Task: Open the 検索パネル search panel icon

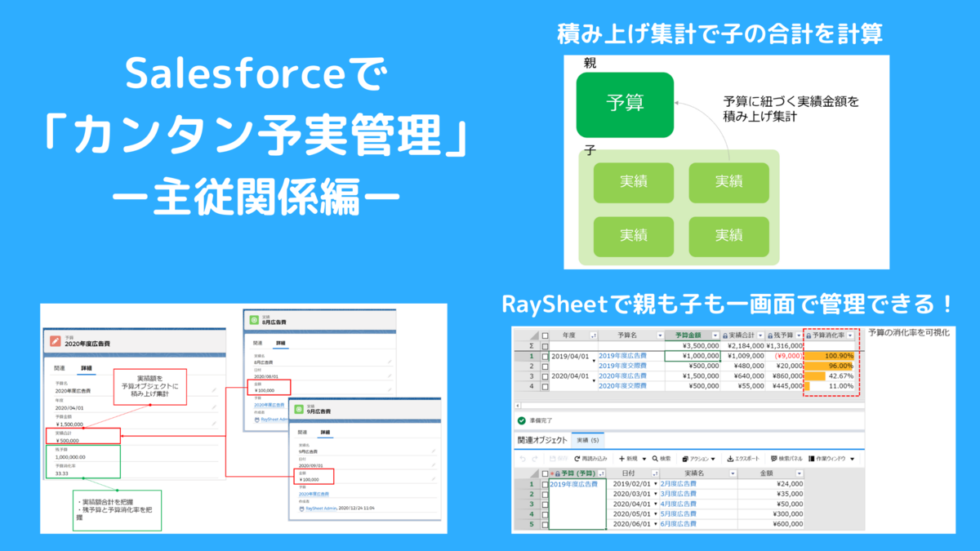Action: [774, 458]
